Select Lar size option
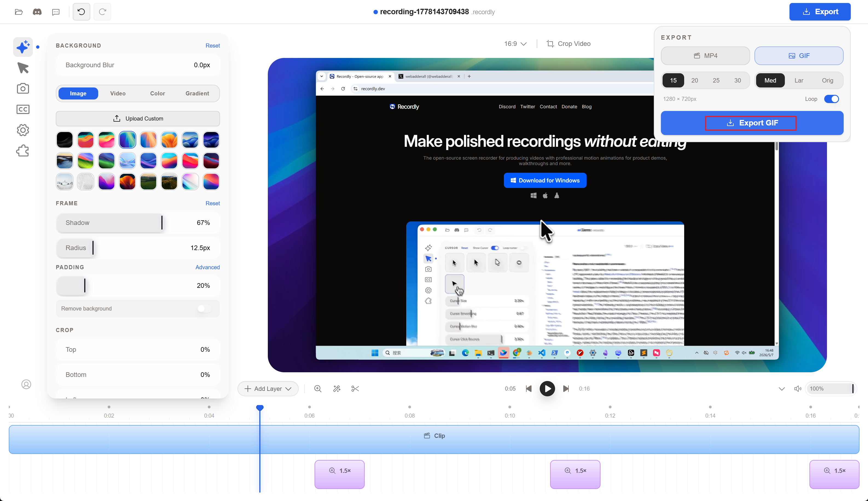Viewport: 868px width, 501px height. point(799,81)
